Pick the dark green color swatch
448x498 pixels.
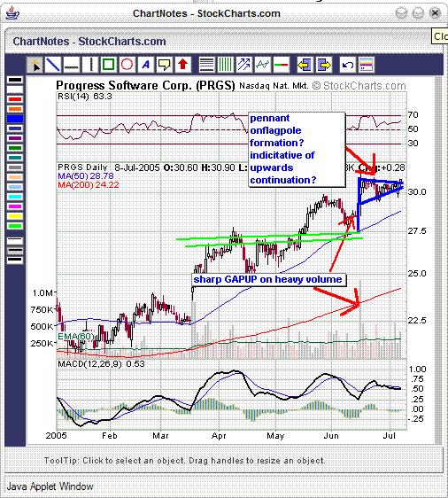(15, 148)
